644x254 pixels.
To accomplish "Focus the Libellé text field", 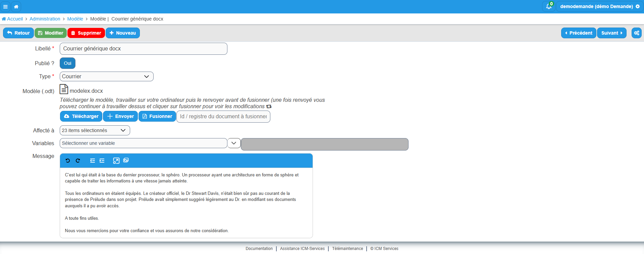I will [x=143, y=49].
